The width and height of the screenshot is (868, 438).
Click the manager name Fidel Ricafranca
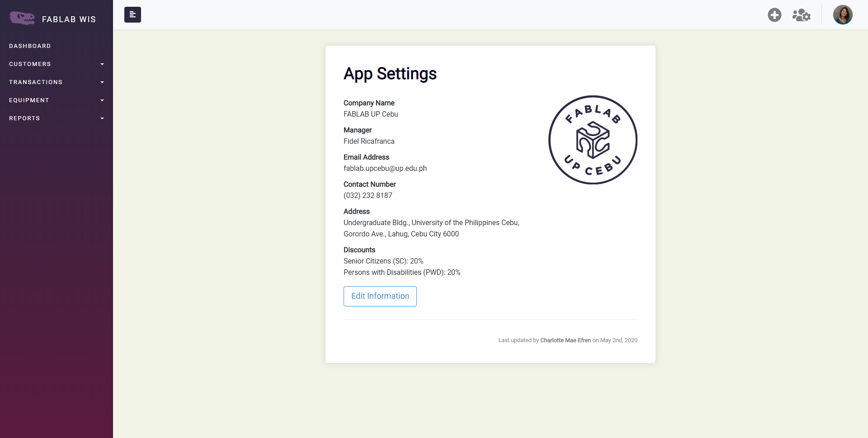point(369,141)
